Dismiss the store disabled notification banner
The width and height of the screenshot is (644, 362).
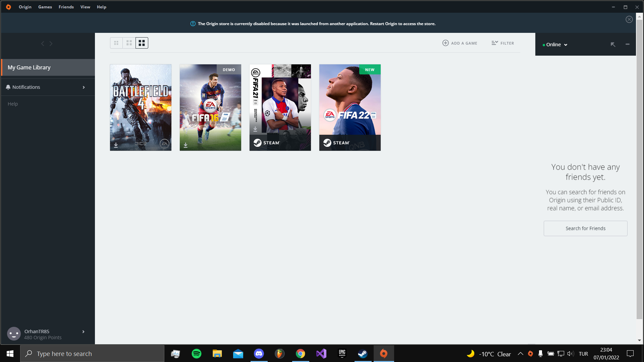click(629, 19)
